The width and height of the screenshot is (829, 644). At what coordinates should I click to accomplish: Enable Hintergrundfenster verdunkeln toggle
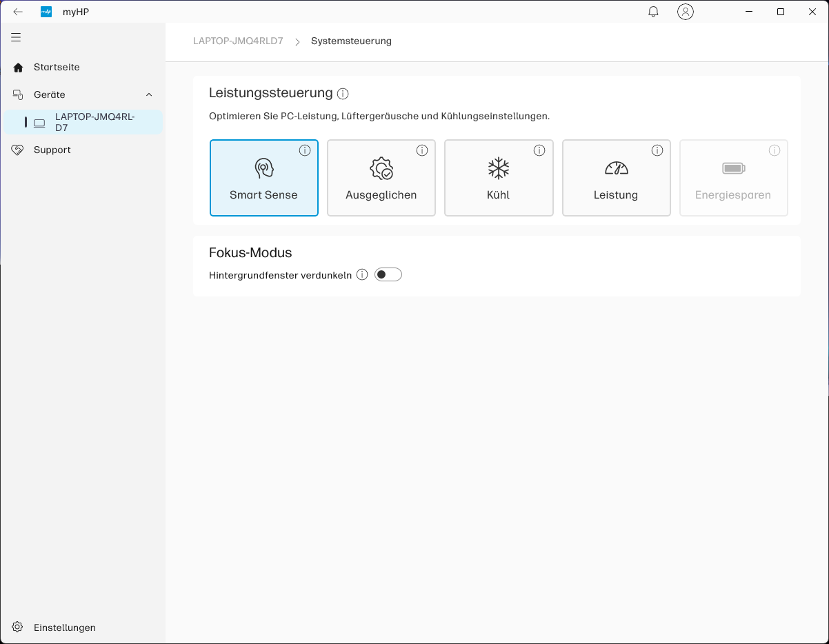pos(388,274)
